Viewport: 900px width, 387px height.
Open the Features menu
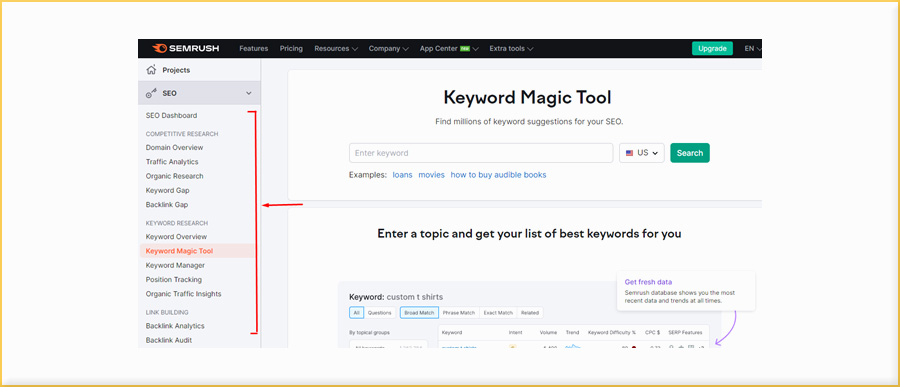tap(254, 49)
